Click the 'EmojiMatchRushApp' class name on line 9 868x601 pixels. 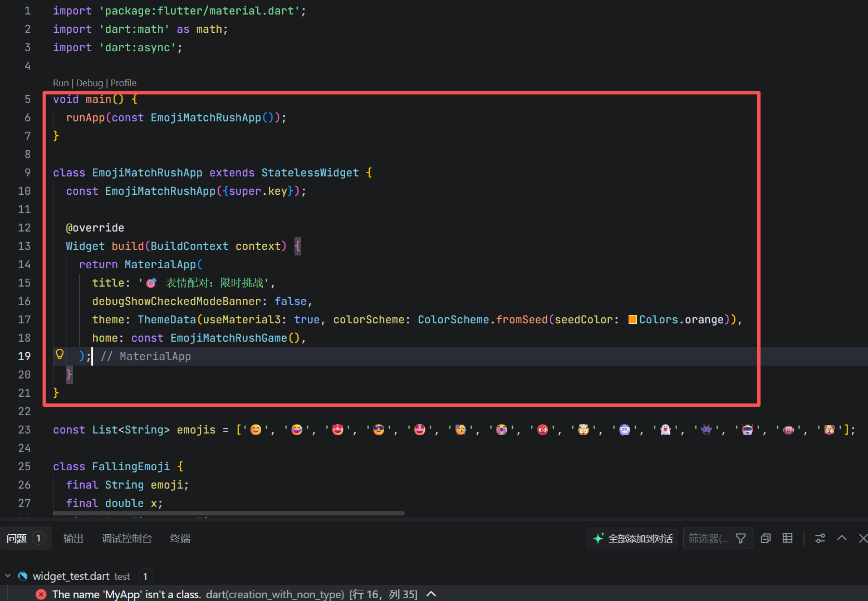click(148, 173)
